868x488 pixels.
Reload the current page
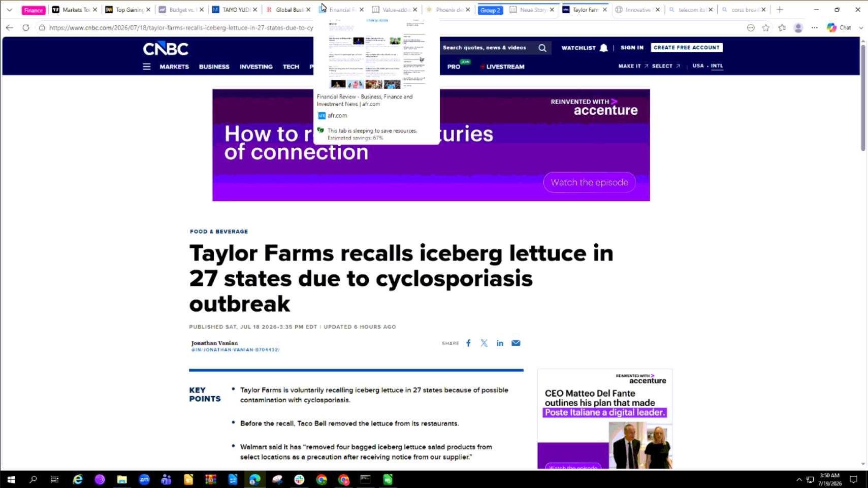26,27
